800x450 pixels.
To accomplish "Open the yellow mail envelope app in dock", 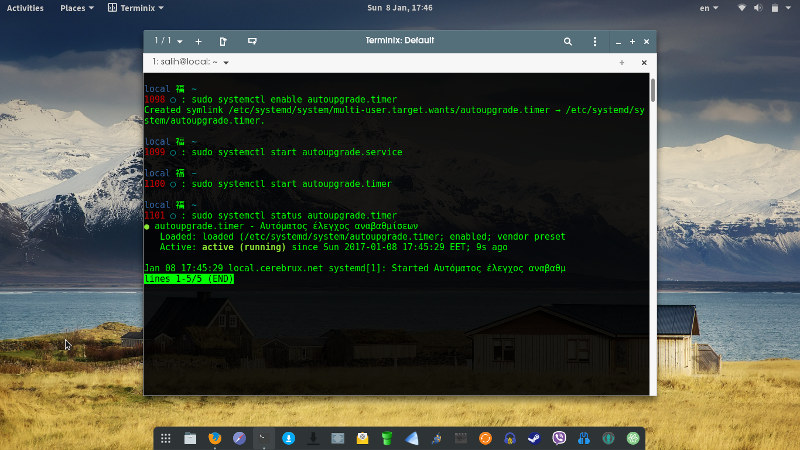I will [x=362, y=438].
